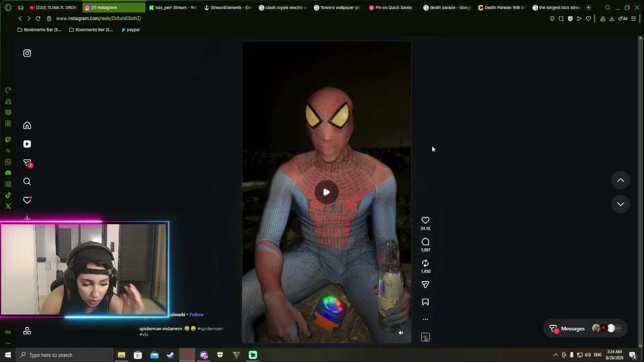Share the reel via send icon
Viewport: 644px width, 362px height.
425,285
